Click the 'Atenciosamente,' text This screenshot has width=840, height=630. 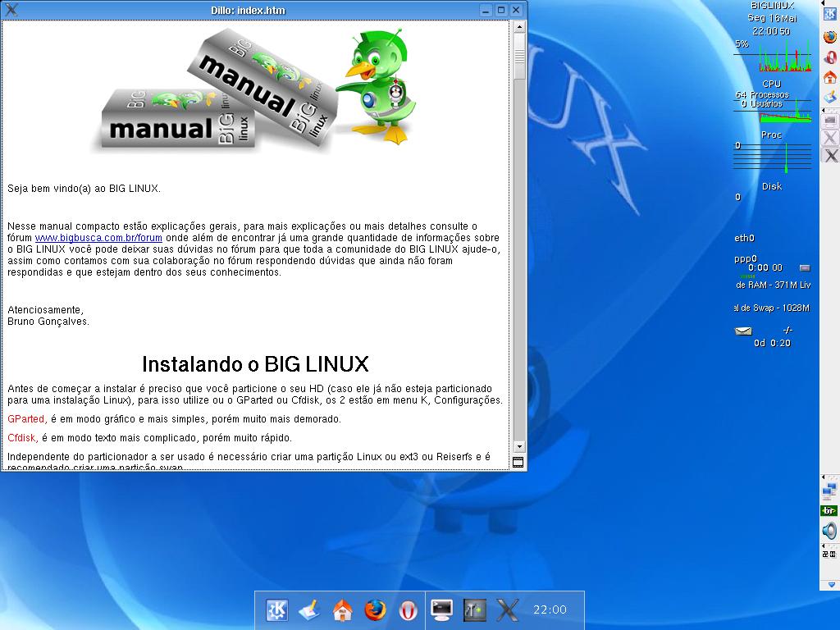pyautogui.click(x=46, y=309)
